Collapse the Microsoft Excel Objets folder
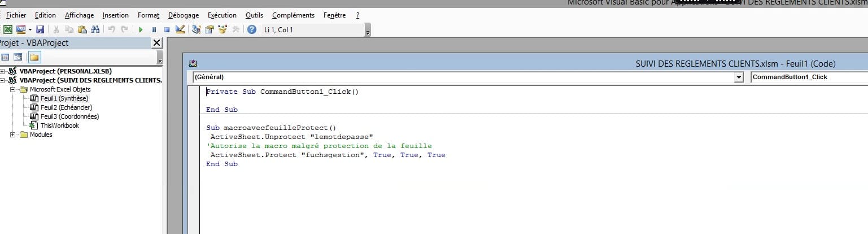Screen dimensions: 868x234 [12, 89]
